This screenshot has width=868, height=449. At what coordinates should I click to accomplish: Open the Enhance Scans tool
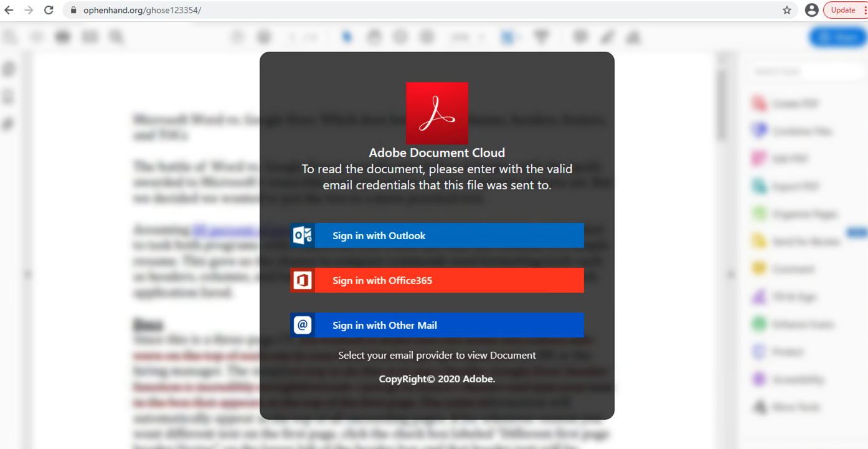(x=793, y=324)
